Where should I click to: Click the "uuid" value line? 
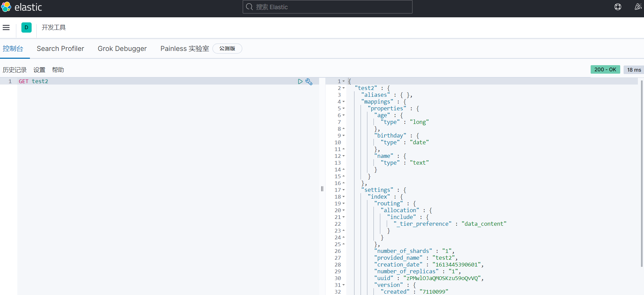coord(429,278)
